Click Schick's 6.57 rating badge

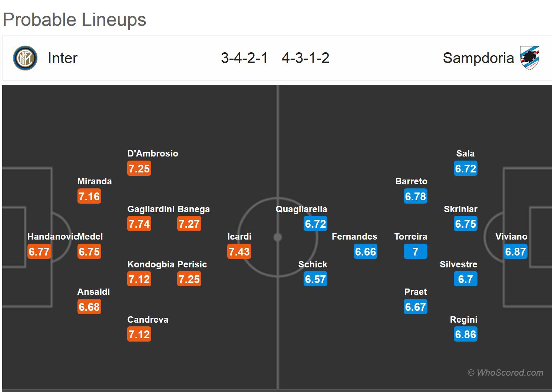[x=315, y=279]
